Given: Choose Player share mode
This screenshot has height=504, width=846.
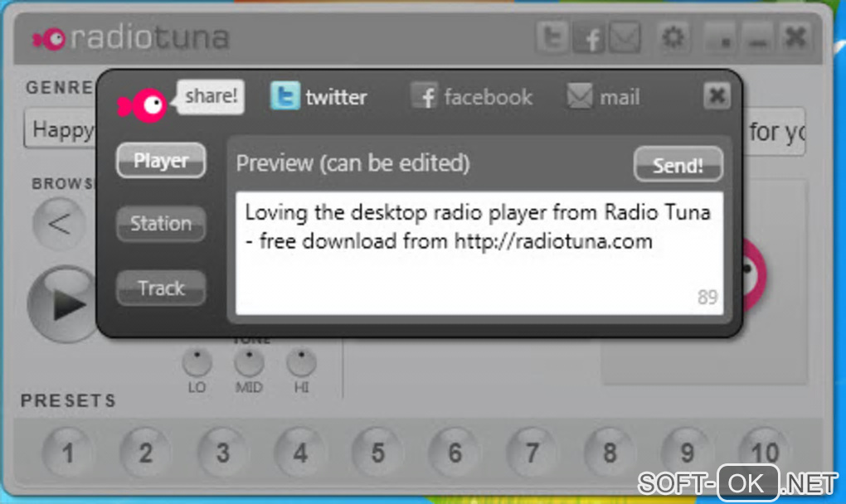Looking at the screenshot, I should click(x=161, y=160).
